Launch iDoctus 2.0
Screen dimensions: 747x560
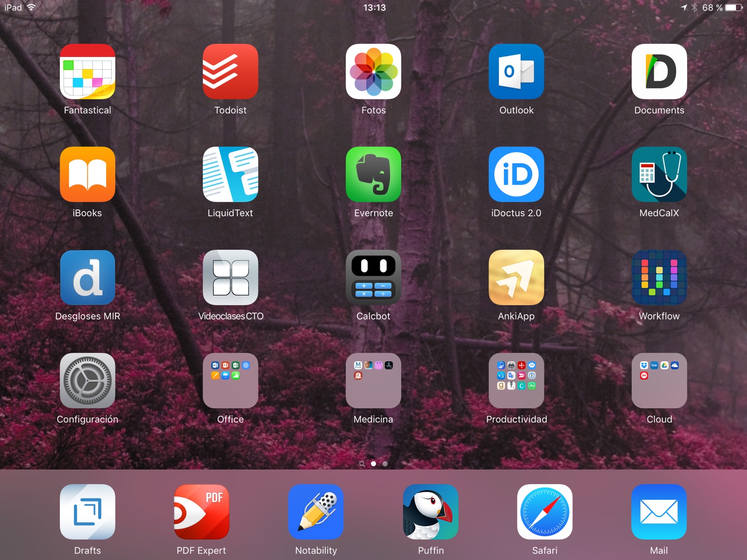pyautogui.click(x=516, y=175)
